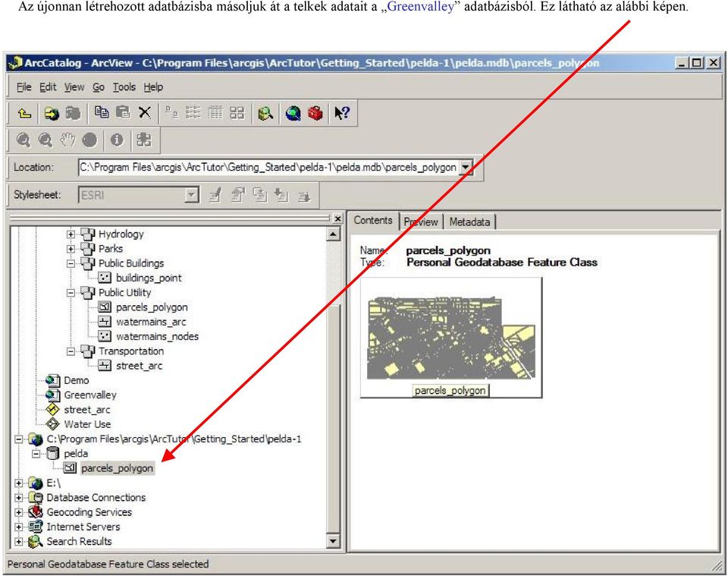The image size is (728, 579).
Task: Collapse the Public Buildings dataset
Action: pos(71,263)
